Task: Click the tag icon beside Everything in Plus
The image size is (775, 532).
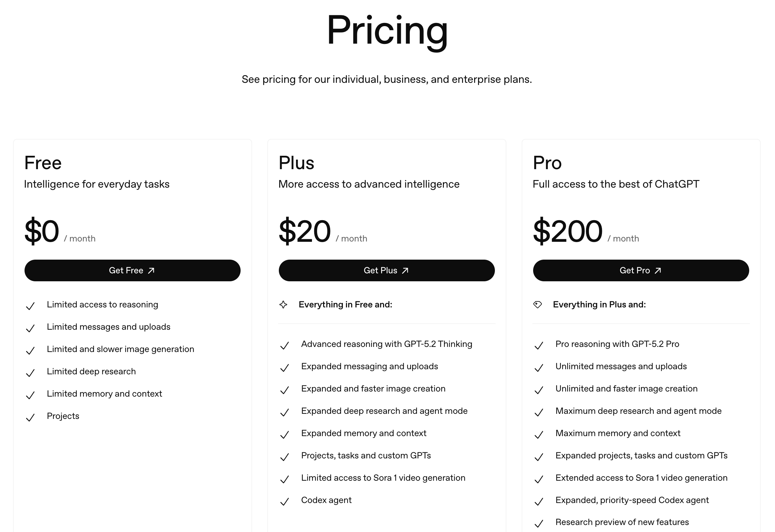Action: pyautogui.click(x=538, y=305)
